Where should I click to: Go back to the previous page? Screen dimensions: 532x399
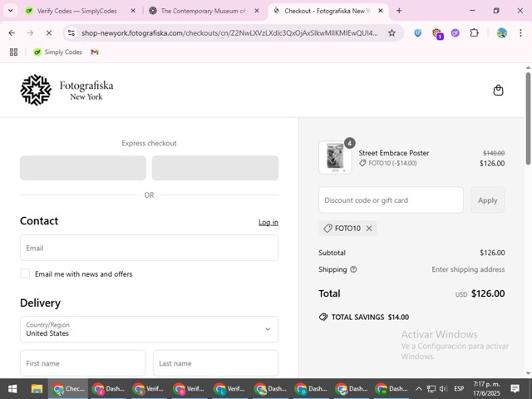(12, 33)
